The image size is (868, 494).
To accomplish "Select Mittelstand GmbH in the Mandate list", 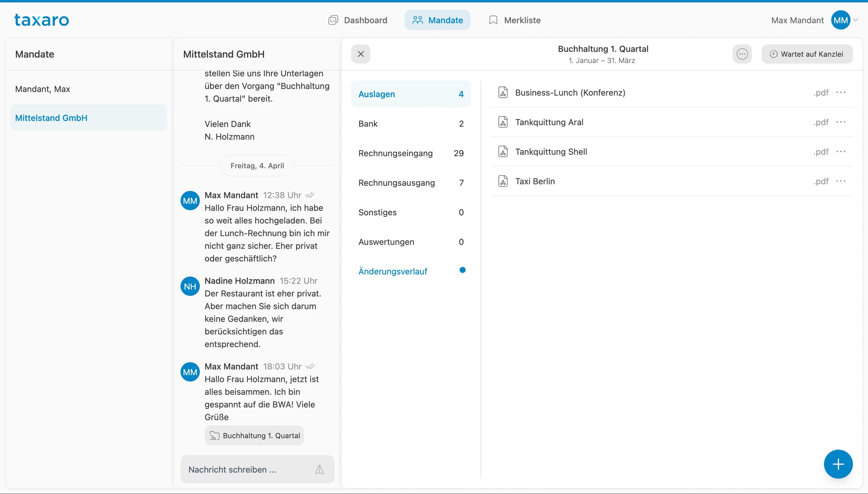I will [89, 118].
